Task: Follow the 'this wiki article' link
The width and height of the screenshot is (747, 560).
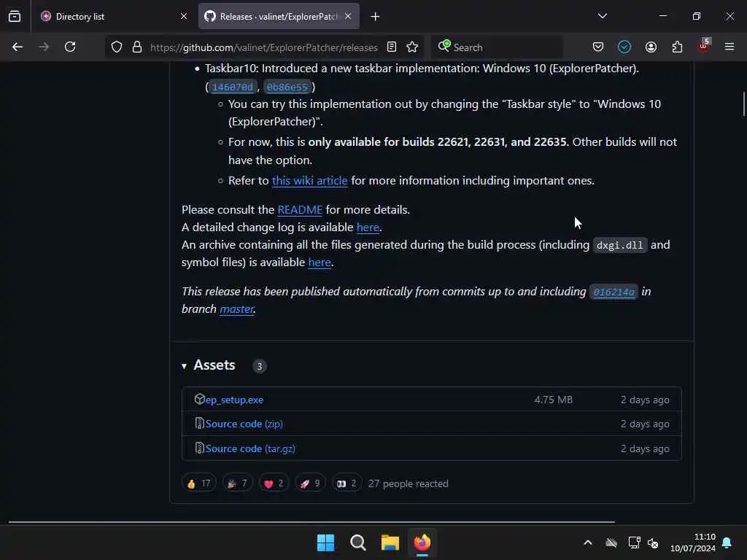Action: point(309,181)
